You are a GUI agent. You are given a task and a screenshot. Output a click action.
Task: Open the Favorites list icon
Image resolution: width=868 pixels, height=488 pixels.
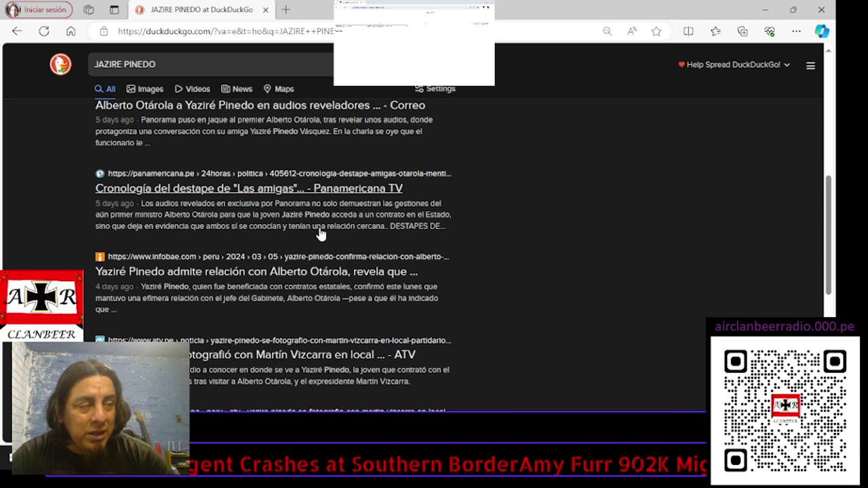(715, 31)
